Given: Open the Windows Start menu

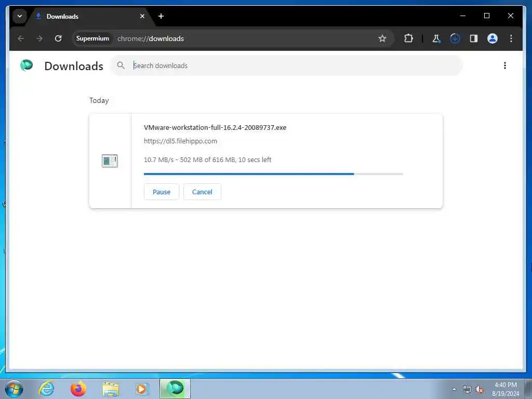Looking at the screenshot, I should tap(14, 389).
